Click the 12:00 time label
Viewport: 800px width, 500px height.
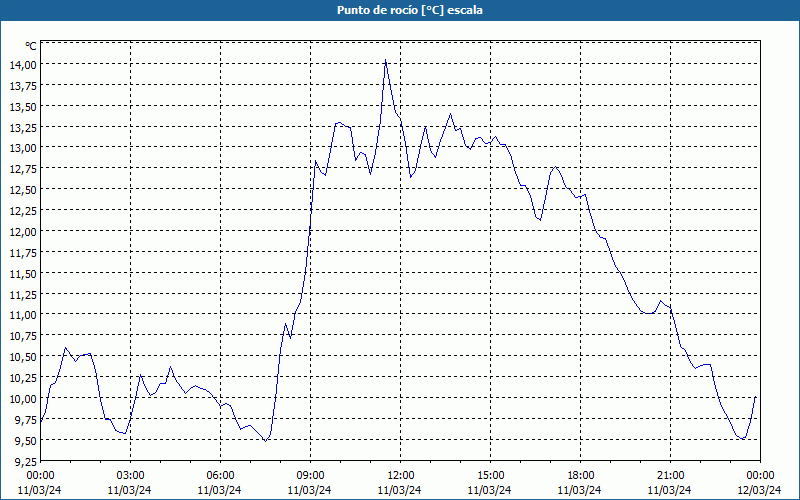401,476
